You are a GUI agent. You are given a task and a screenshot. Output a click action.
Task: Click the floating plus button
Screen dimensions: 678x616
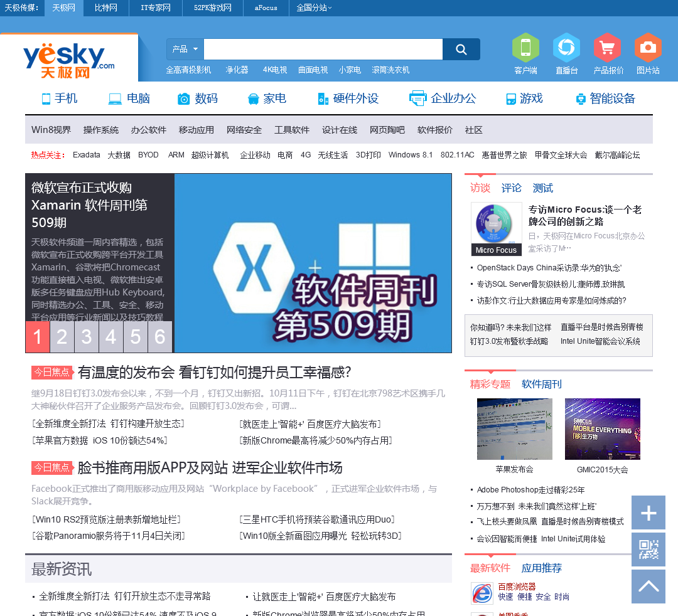(648, 512)
